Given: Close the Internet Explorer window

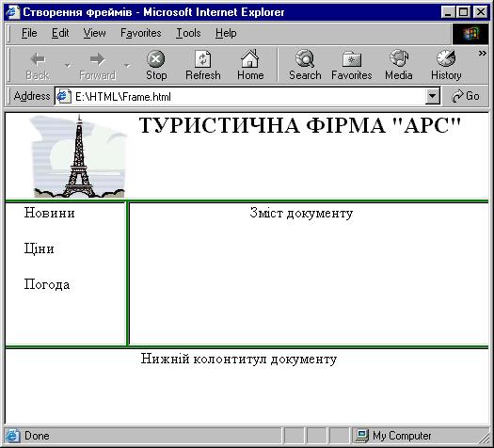Looking at the screenshot, I should click(481, 12).
